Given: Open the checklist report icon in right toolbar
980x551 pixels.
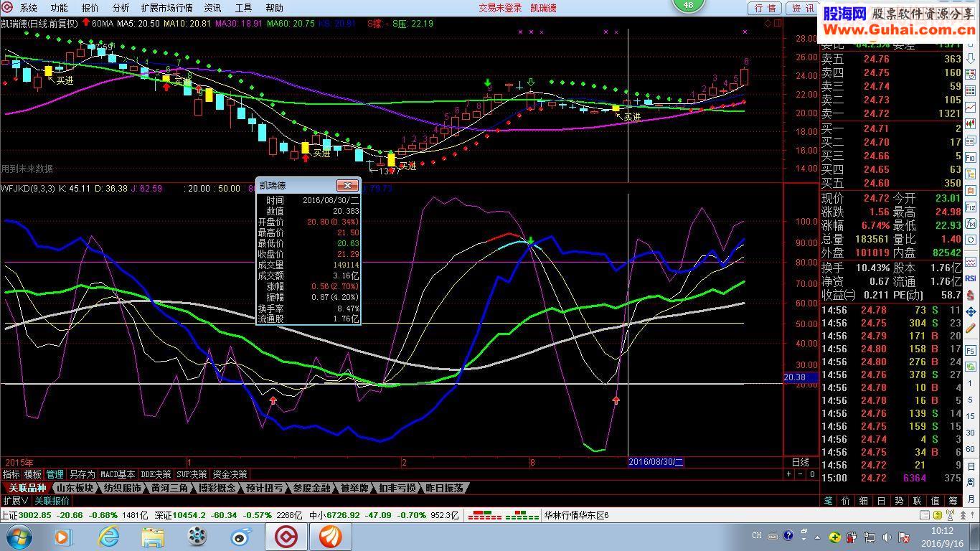Looking at the screenshot, I should (971, 75).
